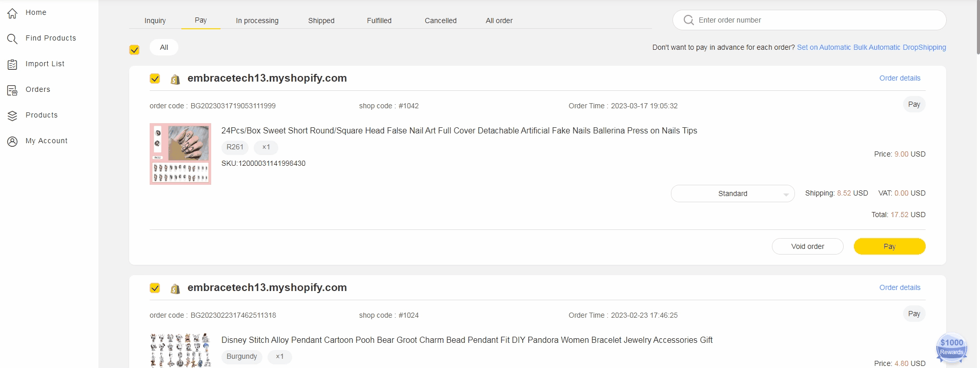The width and height of the screenshot is (980, 368).
Task: Open the Orders sidebar icon
Action: (12, 90)
